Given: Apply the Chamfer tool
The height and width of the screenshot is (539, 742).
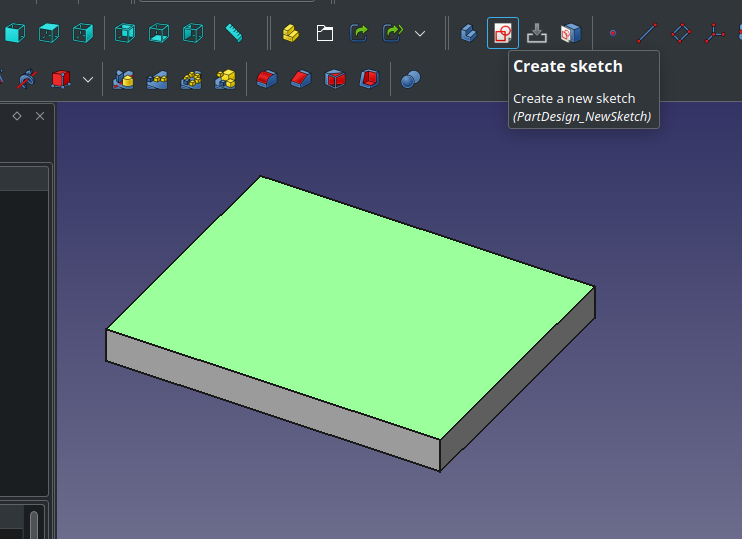Looking at the screenshot, I should pyautogui.click(x=300, y=78).
